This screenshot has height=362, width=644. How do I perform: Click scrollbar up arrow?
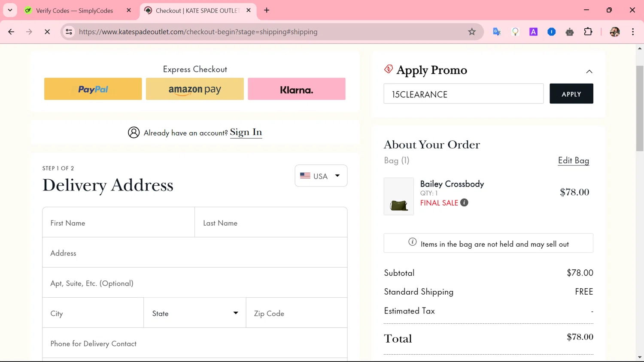click(x=640, y=48)
